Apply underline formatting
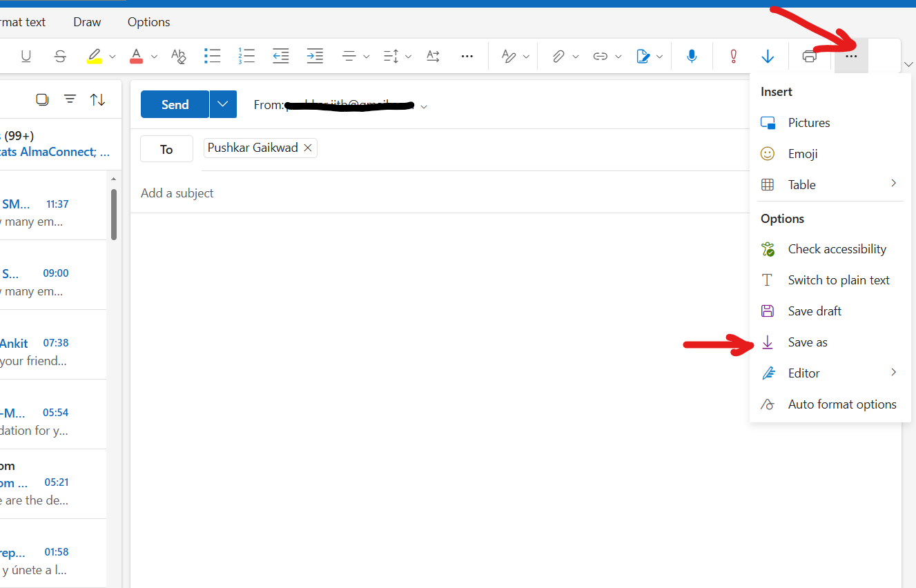The image size is (916, 588). [x=26, y=56]
